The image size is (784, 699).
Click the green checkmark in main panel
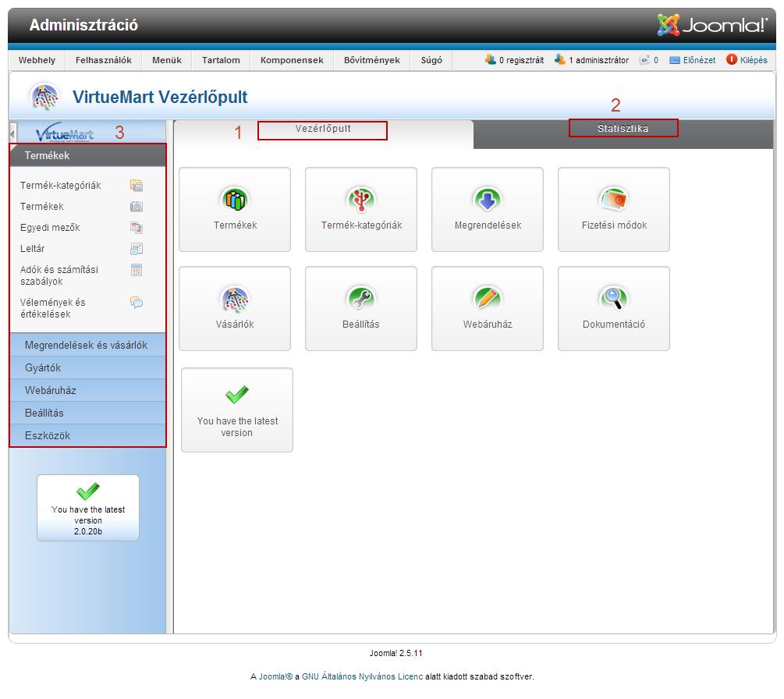(x=237, y=395)
